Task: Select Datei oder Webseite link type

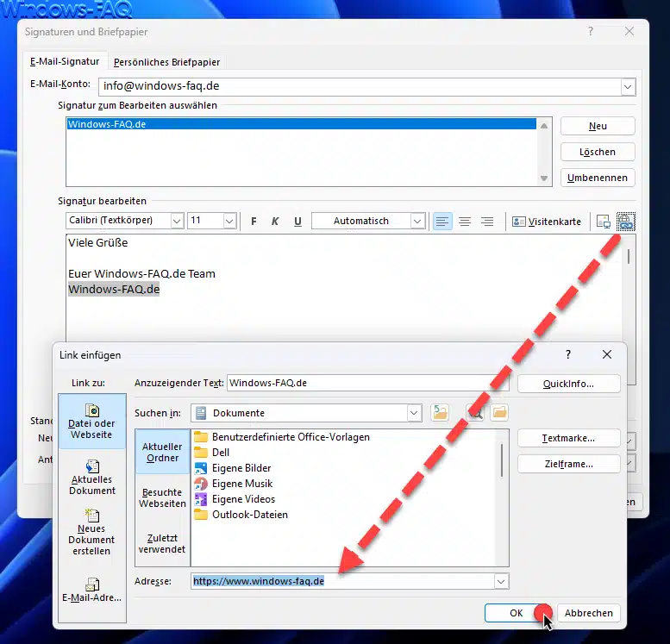Action: [92, 422]
